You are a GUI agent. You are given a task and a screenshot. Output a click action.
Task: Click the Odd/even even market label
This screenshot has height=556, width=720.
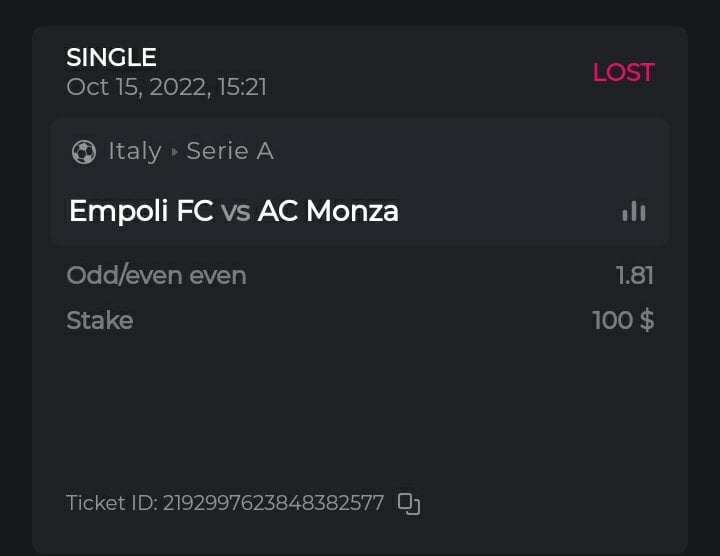(x=156, y=275)
